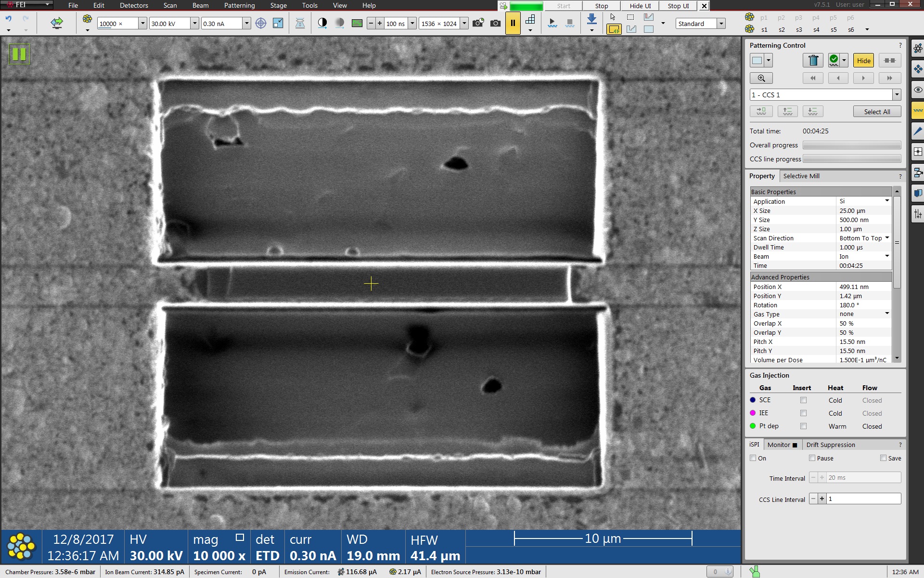Click the beam switch green arrows icon

[x=57, y=23]
